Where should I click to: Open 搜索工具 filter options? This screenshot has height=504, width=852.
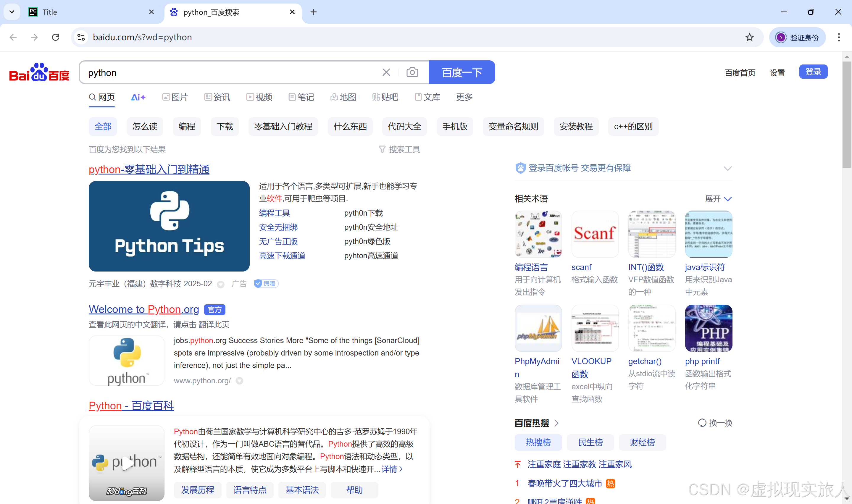(400, 149)
